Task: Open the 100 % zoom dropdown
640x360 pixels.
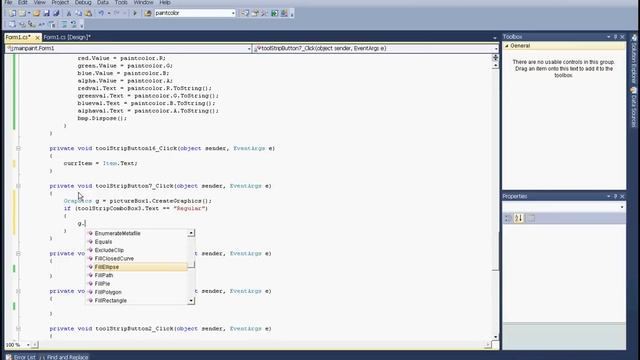Action: [x=28, y=345]
